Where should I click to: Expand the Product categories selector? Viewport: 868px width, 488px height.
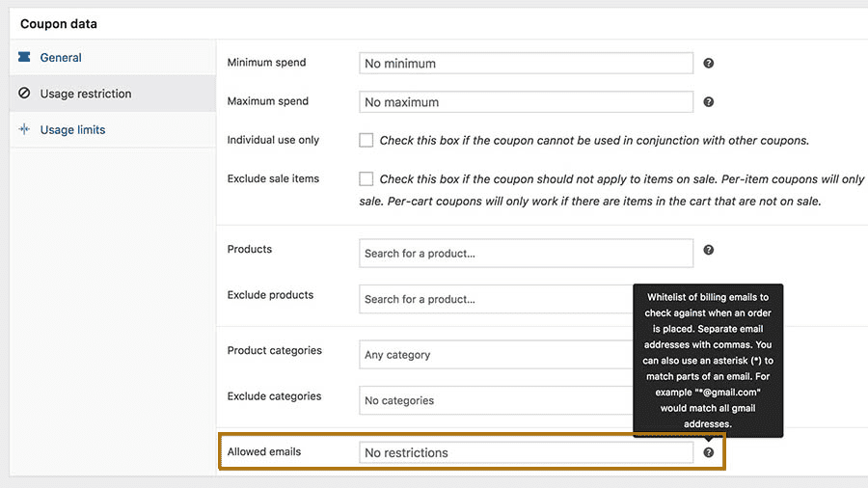(x=496, y=355)
